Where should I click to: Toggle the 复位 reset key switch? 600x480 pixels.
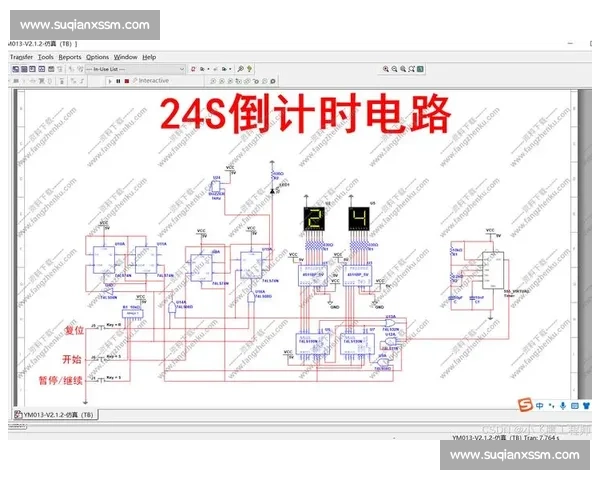pyautogui.click(x=101, y=327)
